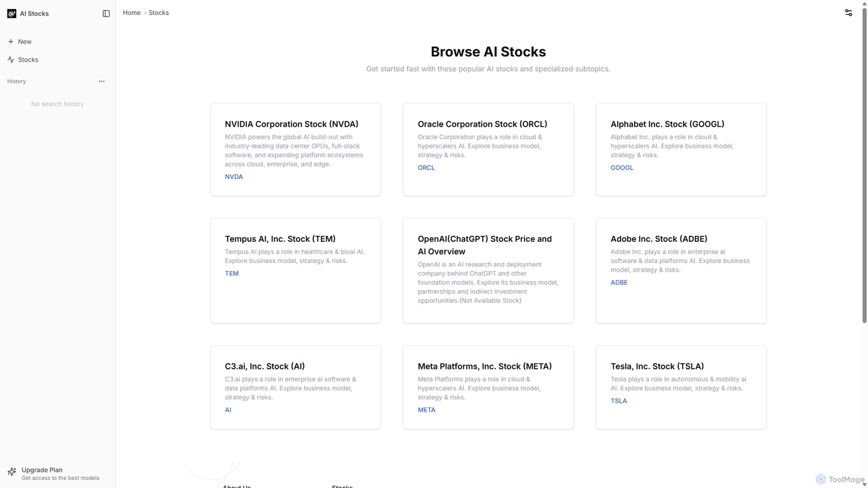This screenshot has width=868, height=488.
Task: Click the sparkle icon beside Upgrade Plan
Action: [12, 472]
